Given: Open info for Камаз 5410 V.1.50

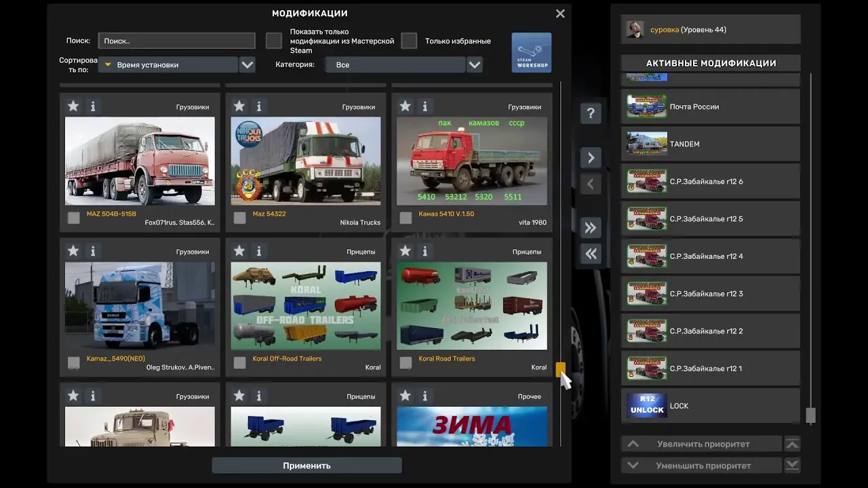Looking at the screenshot, I should (425, 106).
